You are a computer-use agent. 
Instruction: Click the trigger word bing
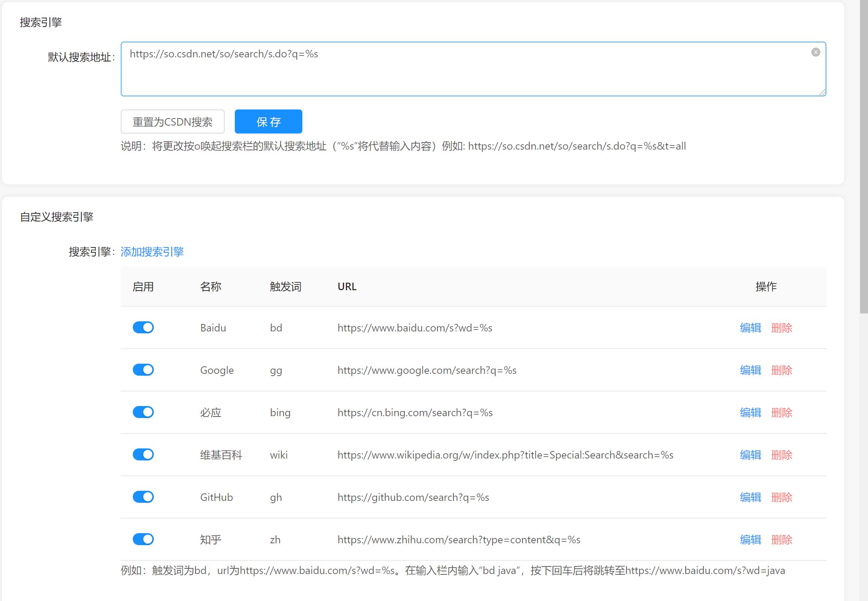click(280, 413)
